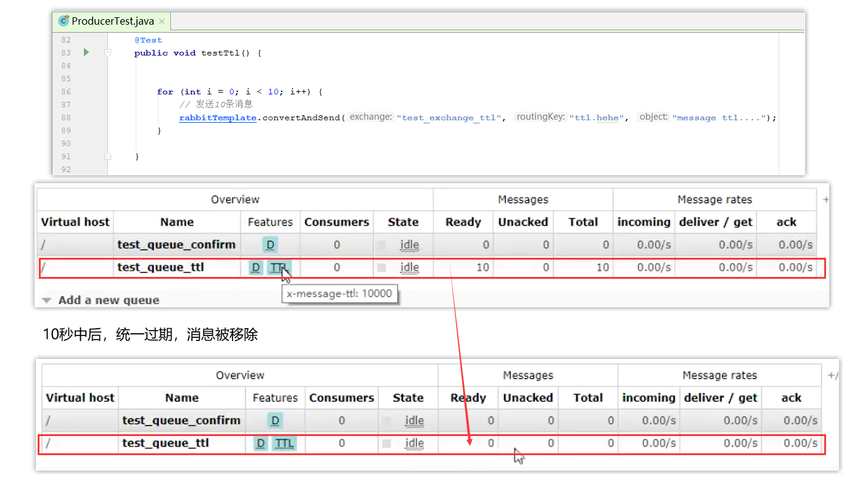Click the Chinese comment on line 87

click(216, 104)
